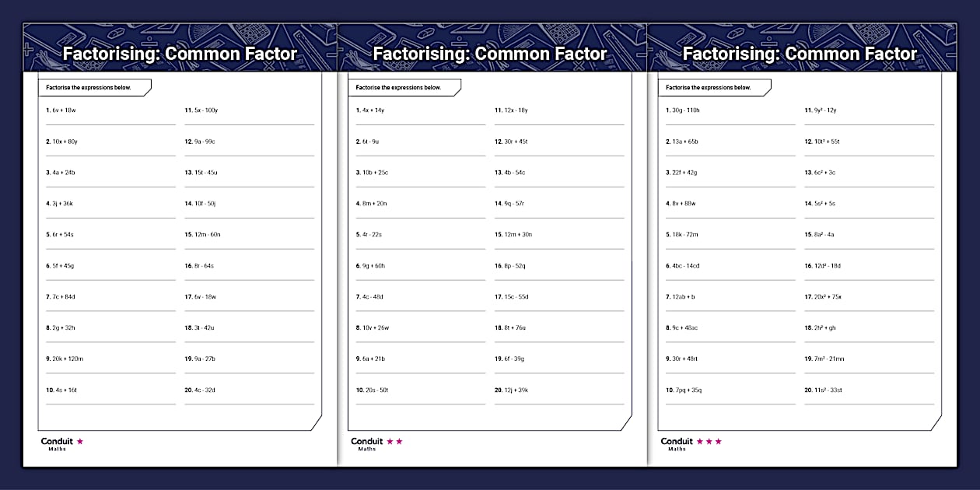
Task: Select the three pink stars difficulty rating
Action: (x=709, y=441)
